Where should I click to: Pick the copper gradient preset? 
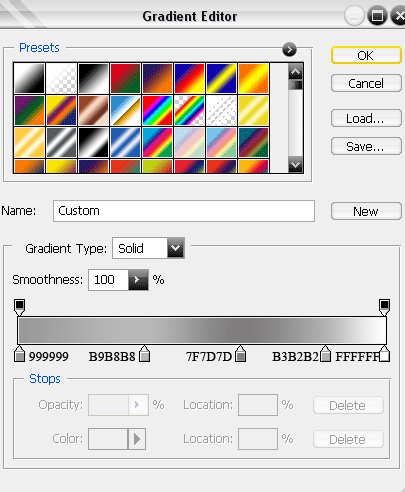pos(93,111)
